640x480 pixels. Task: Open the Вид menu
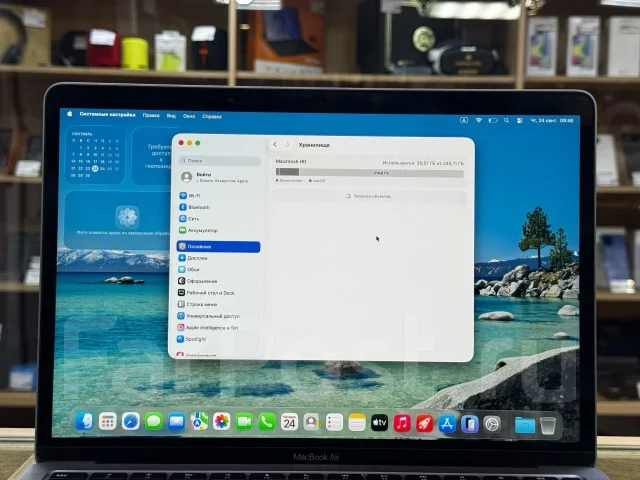tap(171, 116)
